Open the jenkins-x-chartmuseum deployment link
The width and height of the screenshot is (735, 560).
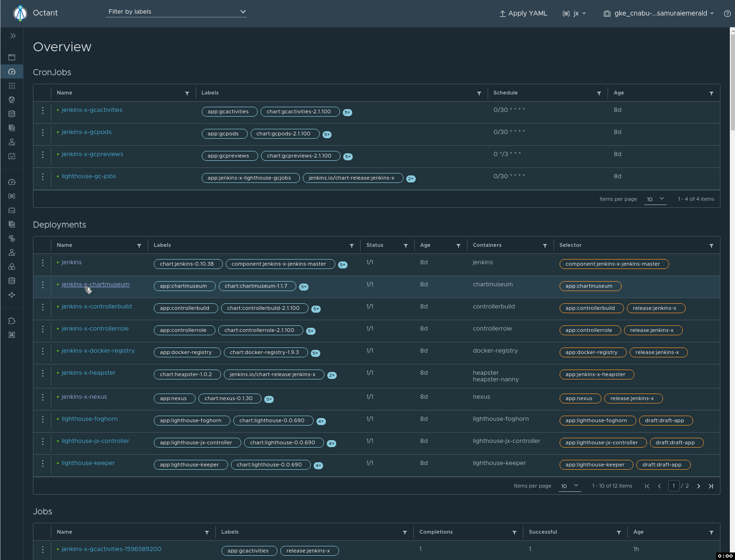tap(95, 284)
